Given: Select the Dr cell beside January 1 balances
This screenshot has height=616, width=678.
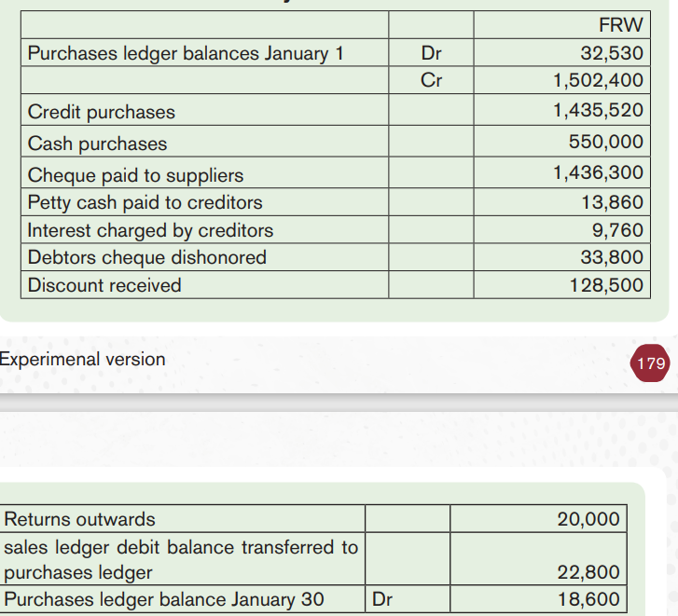Looking at the screenshot, I should coord(431,53).
